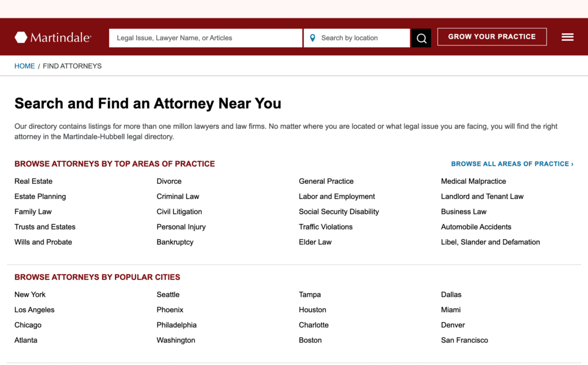This screenshot has width=588, height=365.
Task: Select Criminal Law
Action: pyautogui.click(x=178, y=197)
